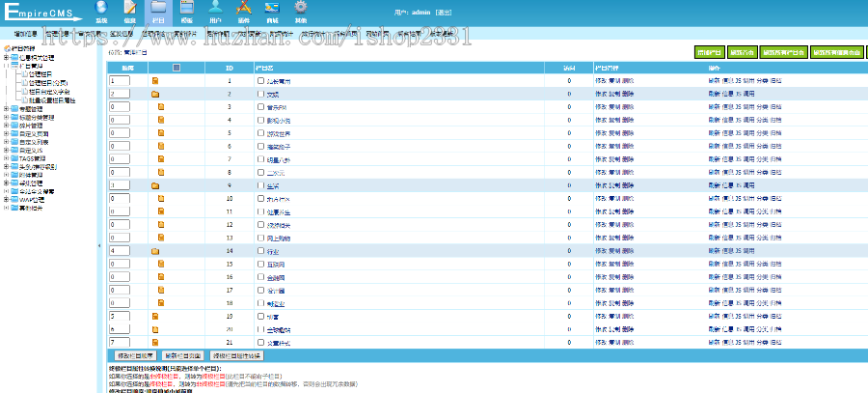Click the page icon of column ID 11
This screenshot has width=868, height=393.
[161, 211]
